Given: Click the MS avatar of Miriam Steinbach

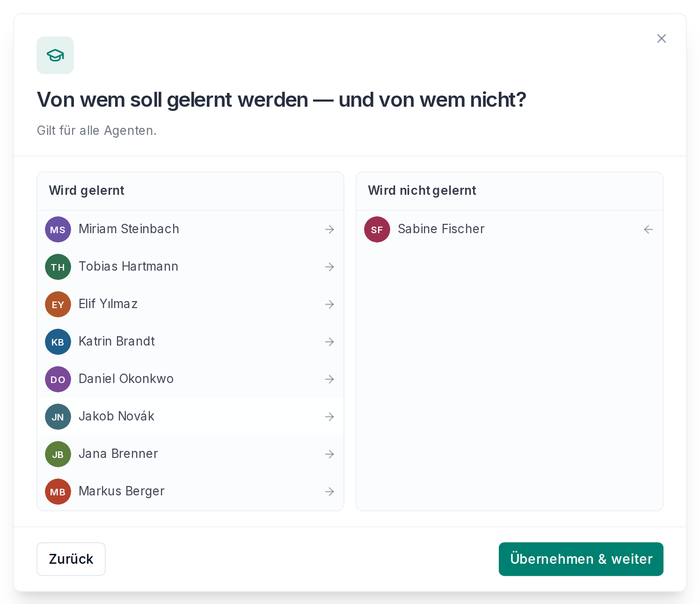Looking at the screenshot, I should pos(58,229).
